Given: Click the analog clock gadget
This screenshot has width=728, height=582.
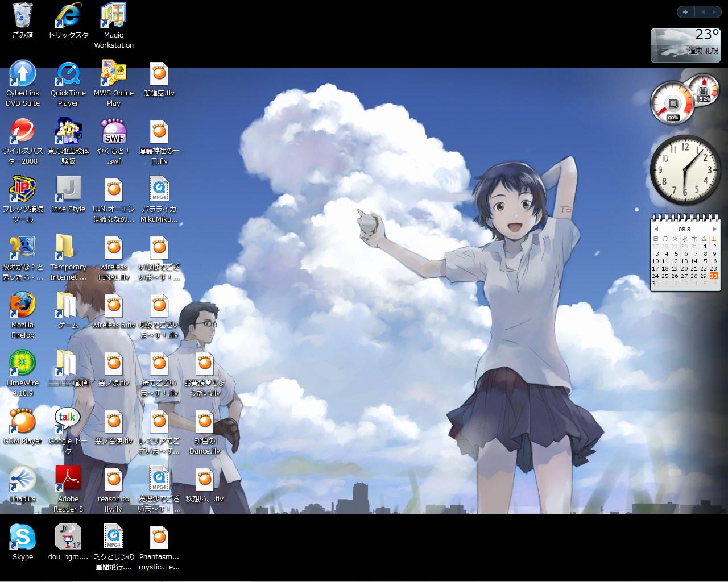Looking at the screenshot, I should pos(685,169).
